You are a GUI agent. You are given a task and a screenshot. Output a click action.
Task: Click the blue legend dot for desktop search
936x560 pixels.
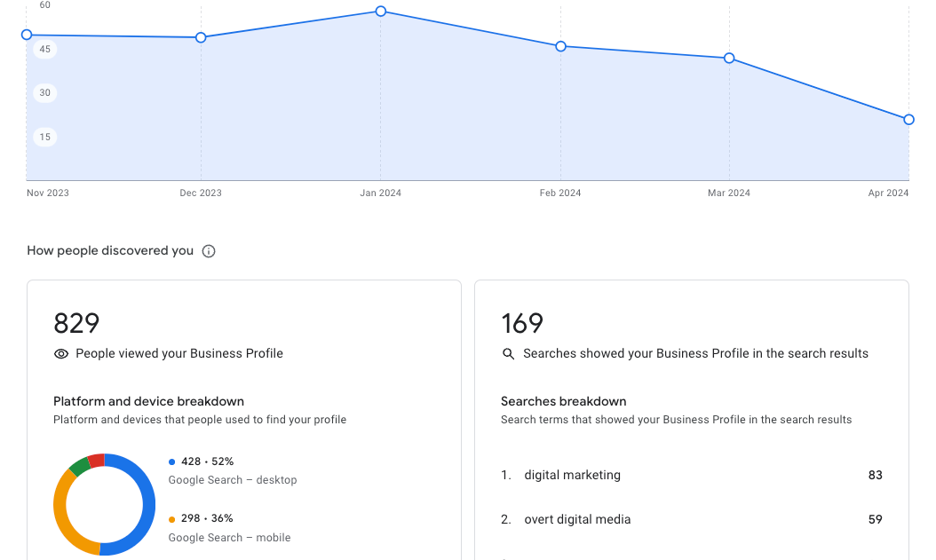171,461
